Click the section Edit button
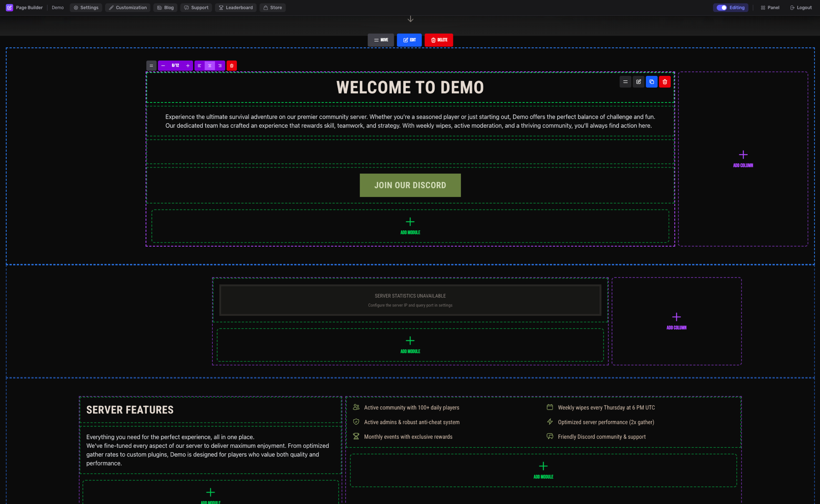 point(409,40)
